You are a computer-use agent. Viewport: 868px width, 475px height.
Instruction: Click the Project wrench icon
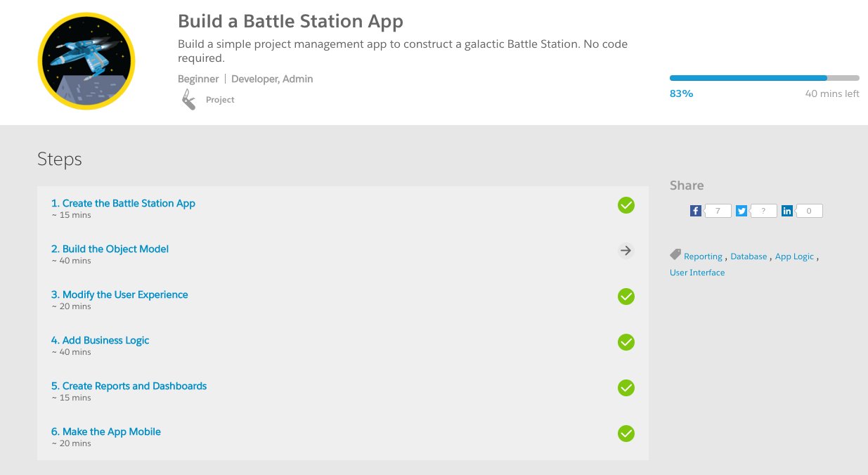pos(188,99)
